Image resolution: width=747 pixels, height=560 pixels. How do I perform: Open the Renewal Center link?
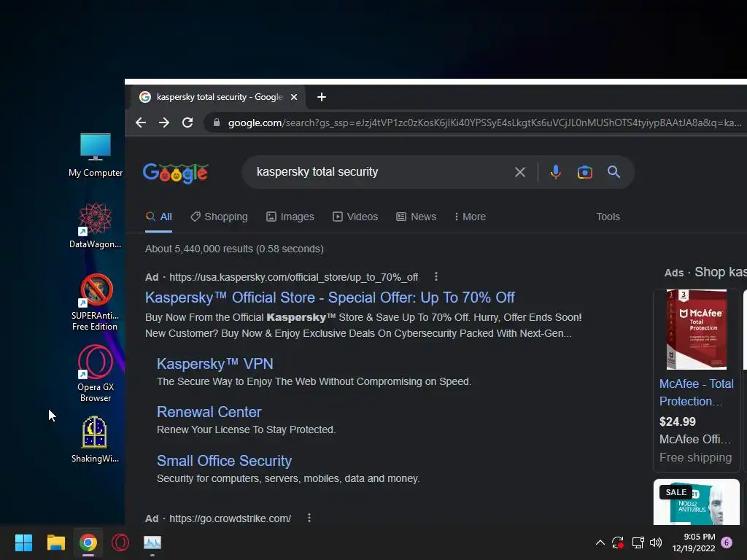pyautogui.click(x=209, y=412)
